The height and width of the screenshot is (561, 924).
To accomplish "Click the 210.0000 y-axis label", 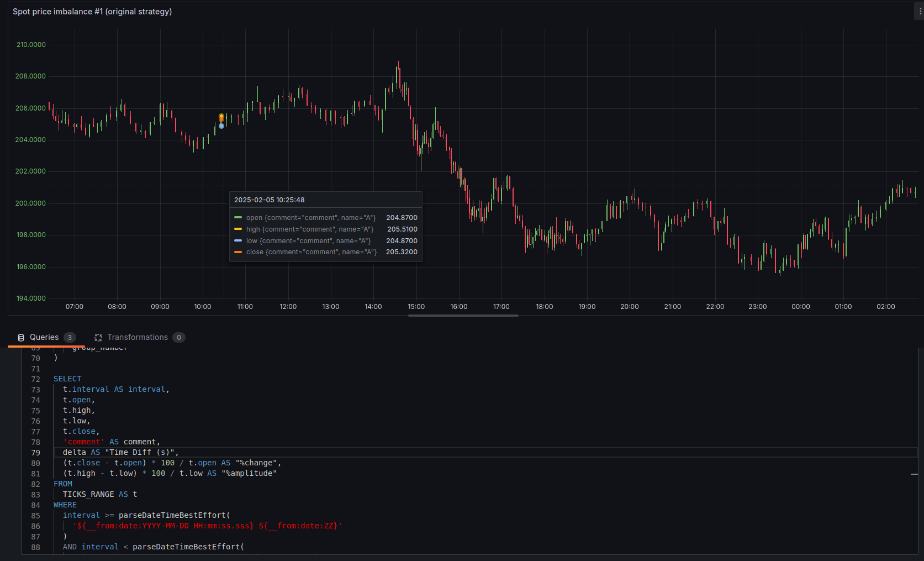I will (x=31, y=45).
